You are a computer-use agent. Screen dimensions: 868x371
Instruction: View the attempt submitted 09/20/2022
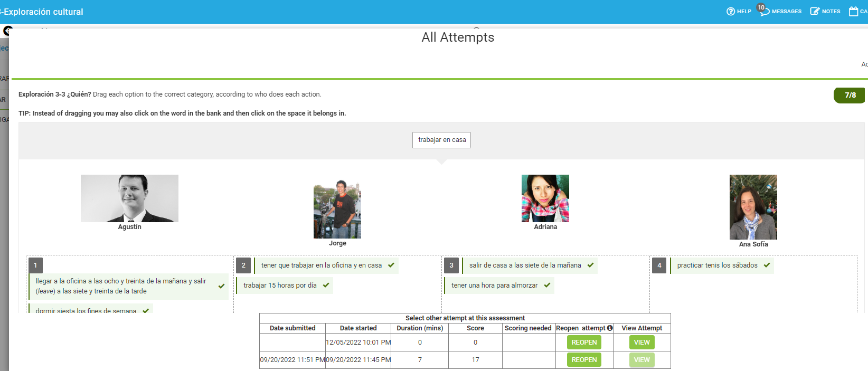coord(641,360)
